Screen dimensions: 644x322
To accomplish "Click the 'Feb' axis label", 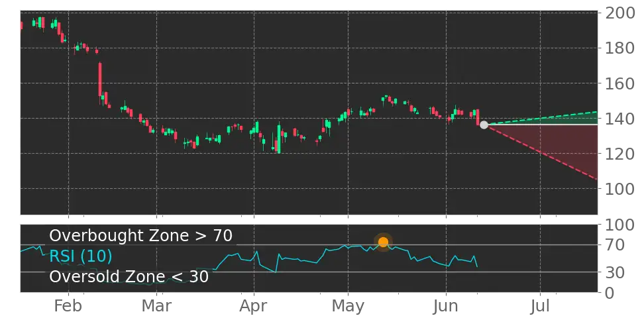I will [x=68, y=306].
